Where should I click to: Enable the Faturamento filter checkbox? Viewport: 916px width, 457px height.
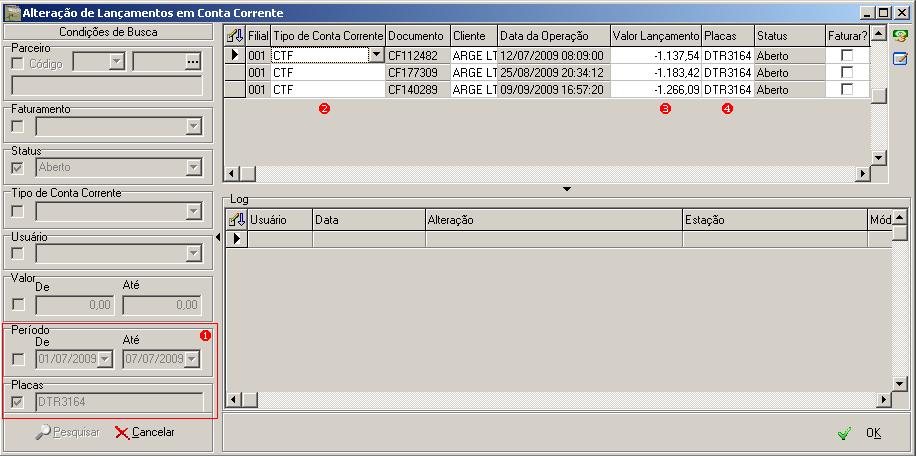point(18,126)
